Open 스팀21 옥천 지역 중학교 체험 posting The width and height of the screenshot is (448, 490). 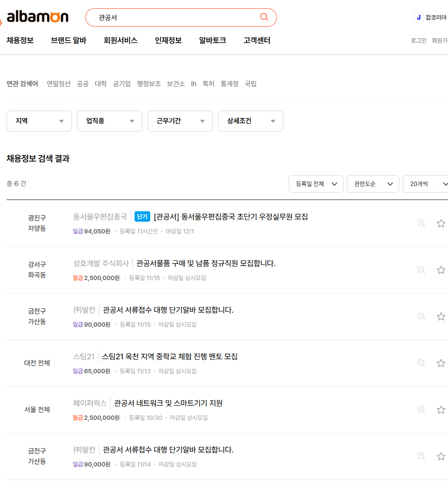pyautogui.click(x=170, y=356)
